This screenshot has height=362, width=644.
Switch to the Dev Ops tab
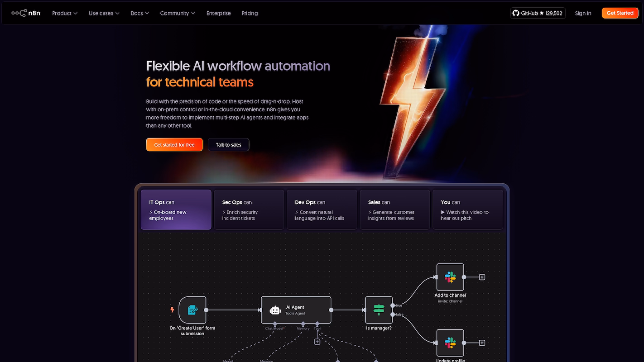click(322, 210)
